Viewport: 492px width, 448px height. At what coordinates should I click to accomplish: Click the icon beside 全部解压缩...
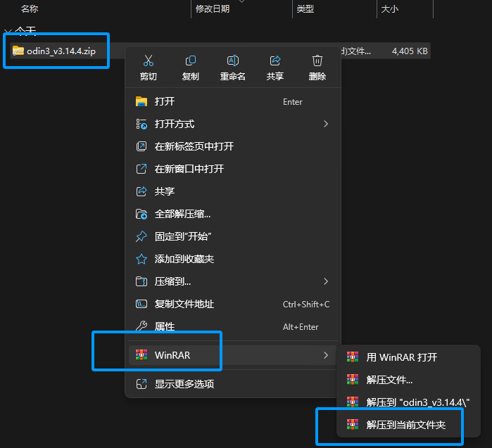point(141,214)
